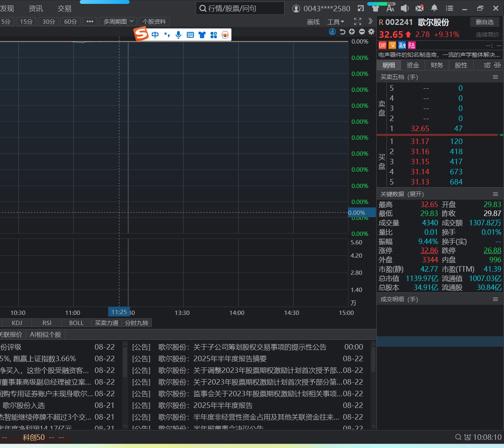Open the 多周期图 dropdown

click(x=118, y=21)
